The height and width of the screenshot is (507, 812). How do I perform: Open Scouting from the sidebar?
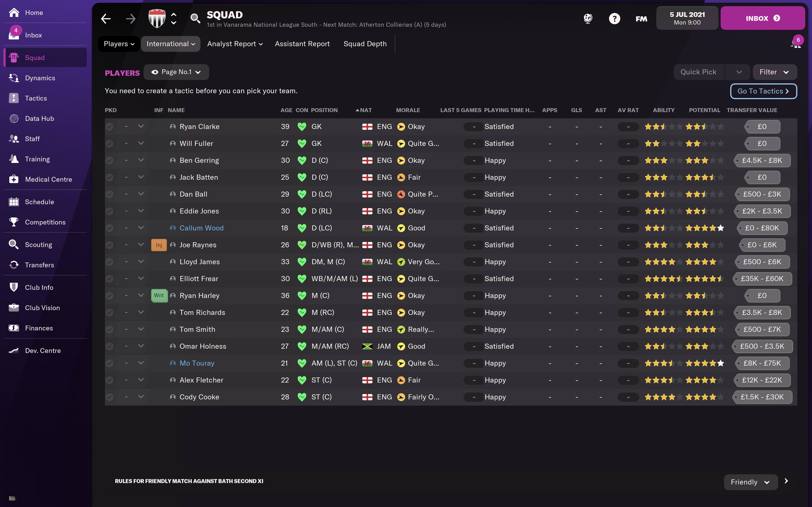(38, 245)
